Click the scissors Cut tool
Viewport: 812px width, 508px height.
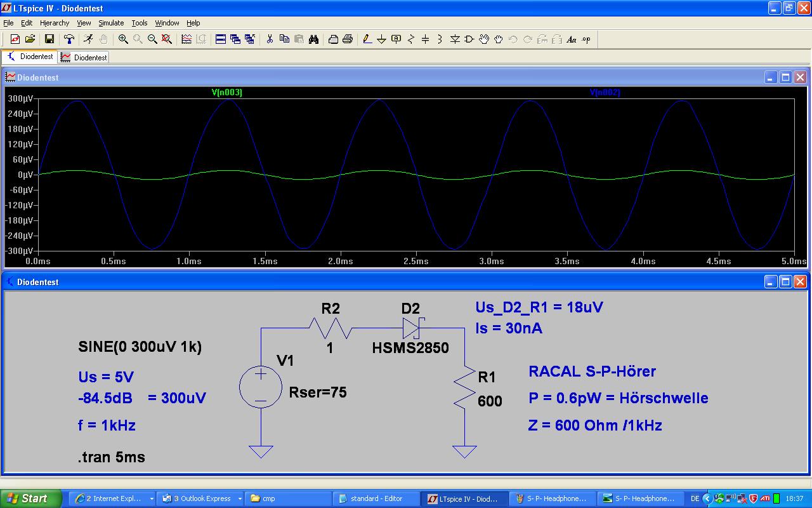(x=270, y=39)
